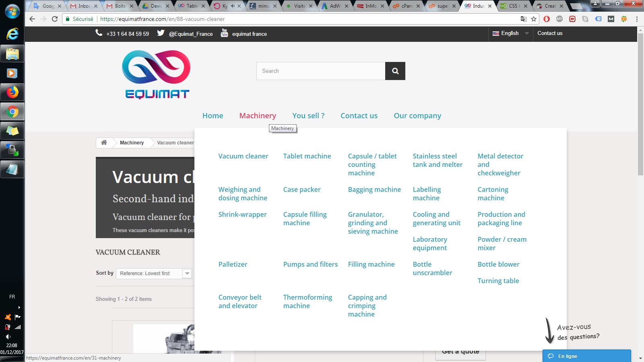Open the You sell ? menu item

[308, 116]
